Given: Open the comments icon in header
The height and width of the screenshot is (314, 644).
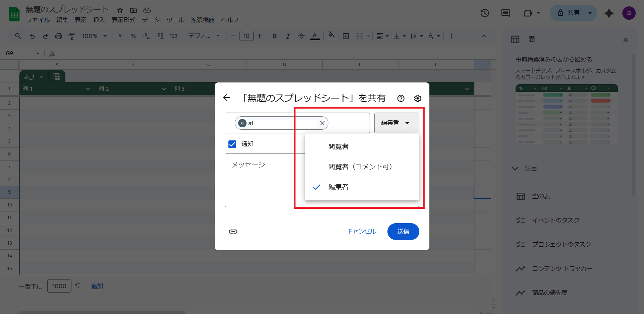Looking at the screenshot, I should click(505, 13).
